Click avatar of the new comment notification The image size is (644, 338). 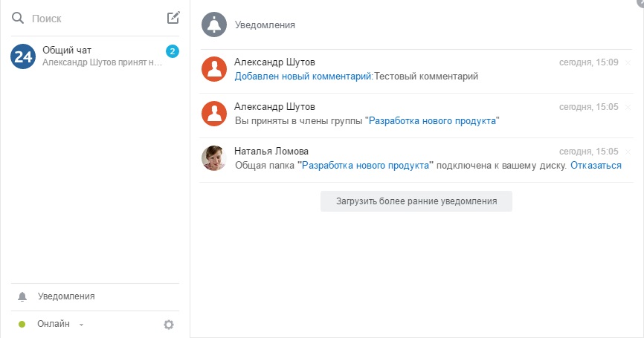(x=214, y=69)
